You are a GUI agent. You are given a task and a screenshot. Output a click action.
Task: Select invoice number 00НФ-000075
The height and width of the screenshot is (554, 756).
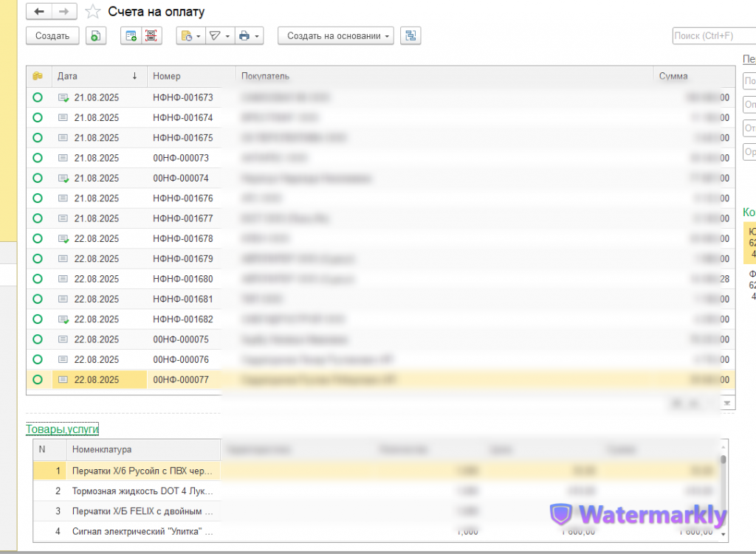point(181,339)
